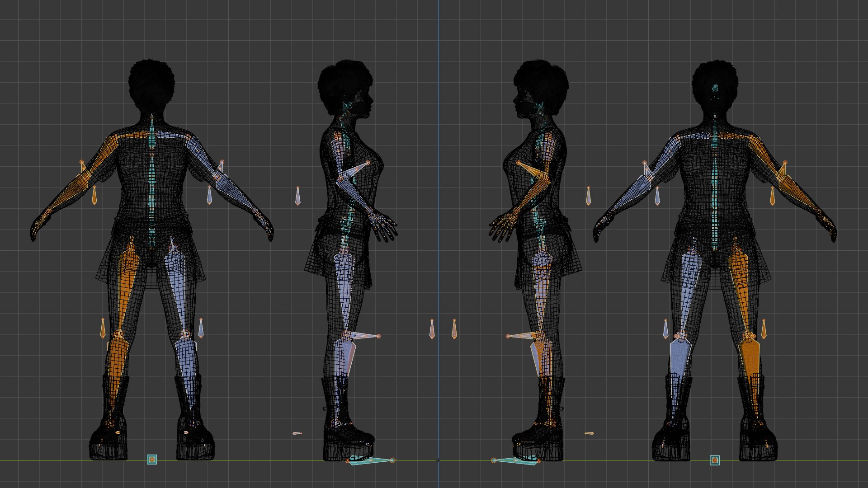Select the blue thigh bone in the front view
This screenshot has width=868, height=488.
coord(689,291)
